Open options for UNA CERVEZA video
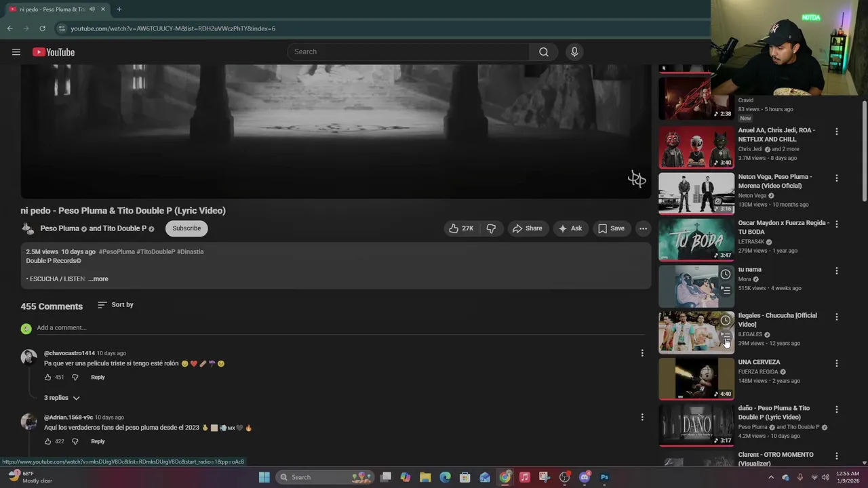 pyautogui.click(x=836, y=363)
